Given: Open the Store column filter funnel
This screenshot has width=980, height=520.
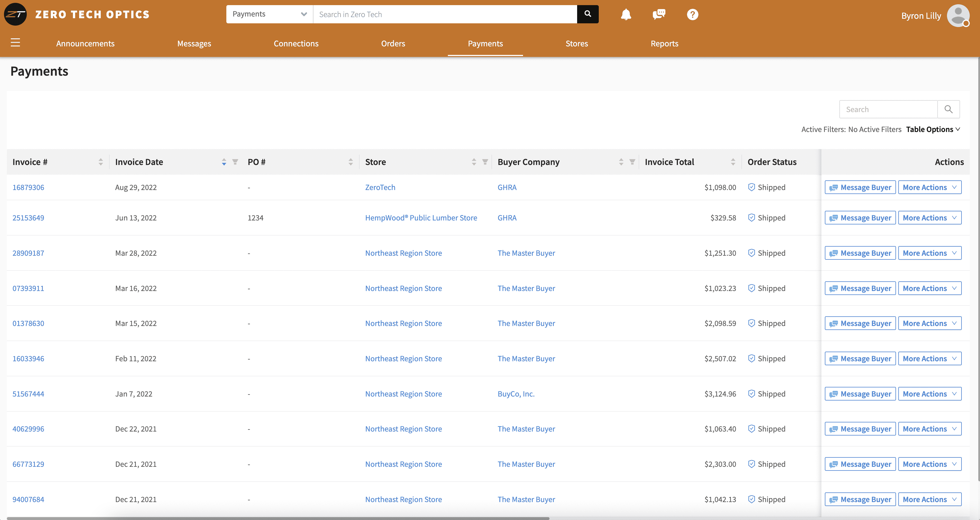Looking at the screenshot, I should coord(485,162).
